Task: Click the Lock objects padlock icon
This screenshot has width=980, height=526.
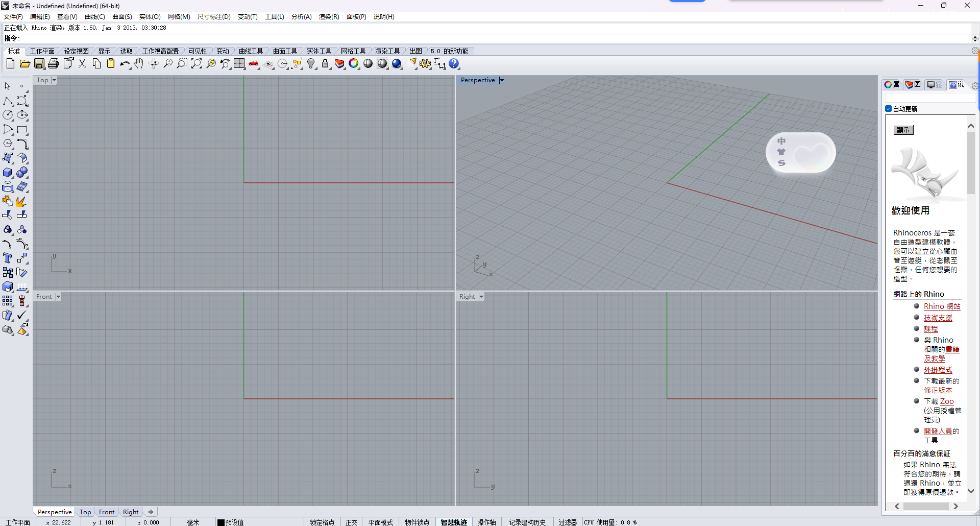Action: pyautogui.click(x=325, y=64)
